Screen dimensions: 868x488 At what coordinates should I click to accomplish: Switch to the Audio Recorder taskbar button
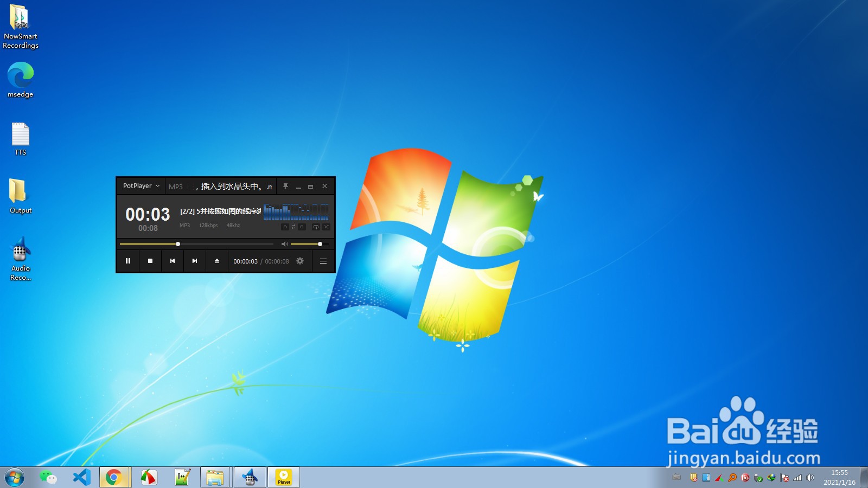[250, 478]
